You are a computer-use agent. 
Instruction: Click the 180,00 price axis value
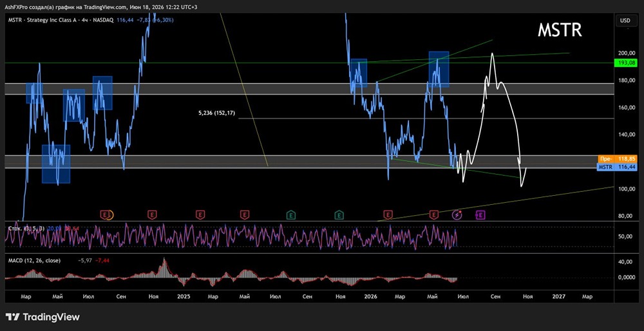pos(627,80)
